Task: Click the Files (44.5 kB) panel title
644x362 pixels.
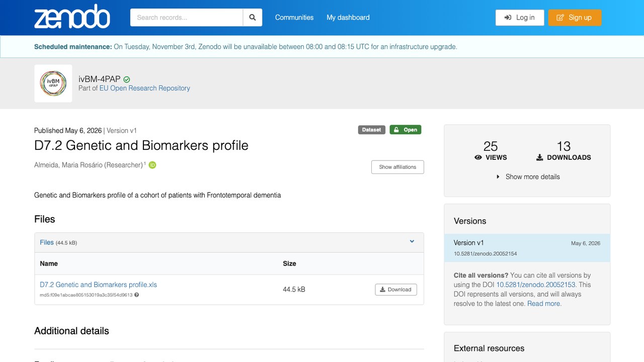Action: click(58, 242)
